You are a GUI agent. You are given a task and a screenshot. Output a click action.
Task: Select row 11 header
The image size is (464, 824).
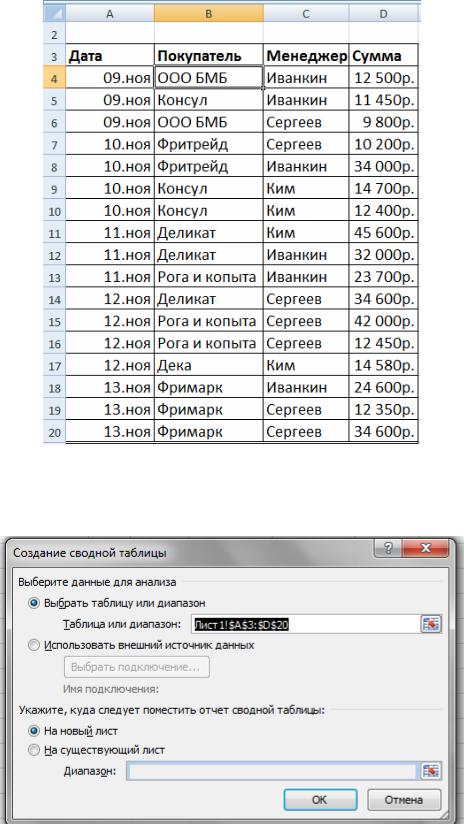[x=54, y=233]
